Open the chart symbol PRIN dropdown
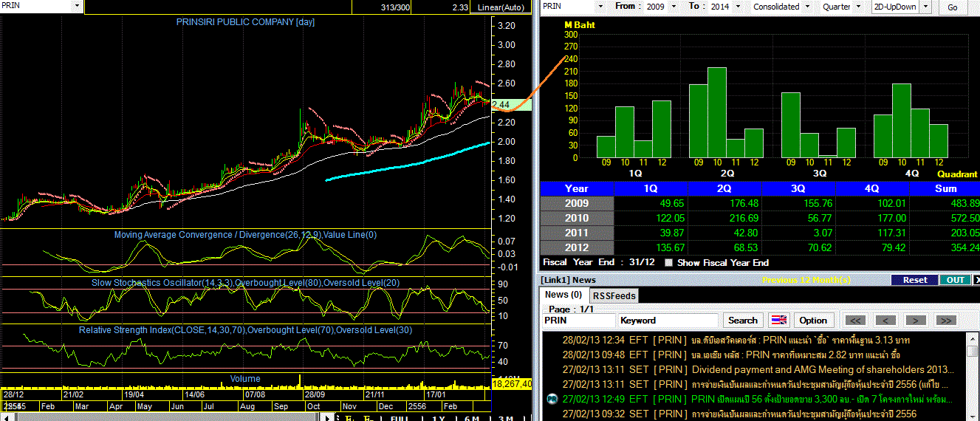Image resolution: width=980 pixels, height=421 pixels. [x=78, y=6]
